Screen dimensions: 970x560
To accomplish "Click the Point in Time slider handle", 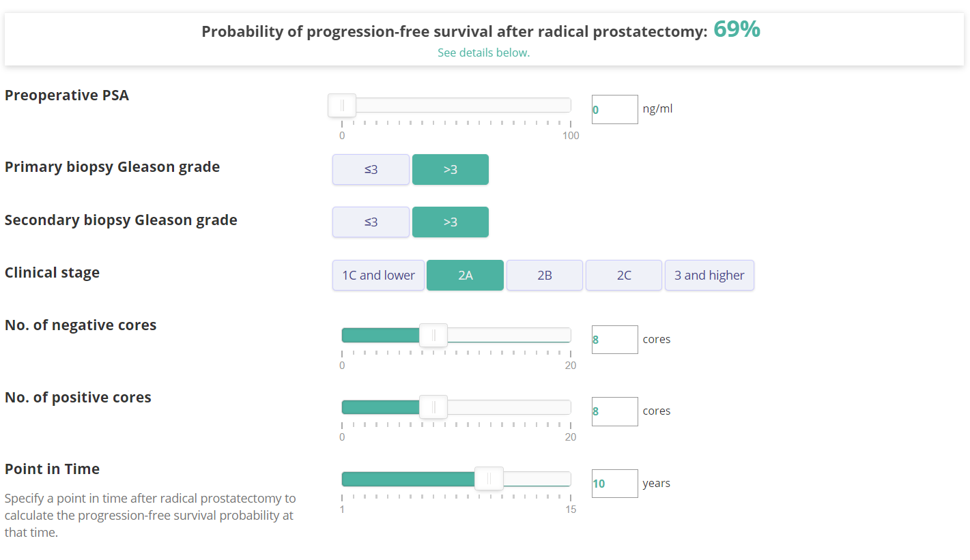I will coord(489,479).
